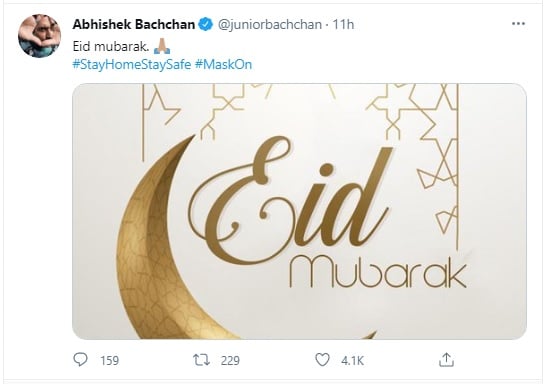Open the 11h timestamp permalink
Viewport: 547px width, 384px height.
click(343, 24)
